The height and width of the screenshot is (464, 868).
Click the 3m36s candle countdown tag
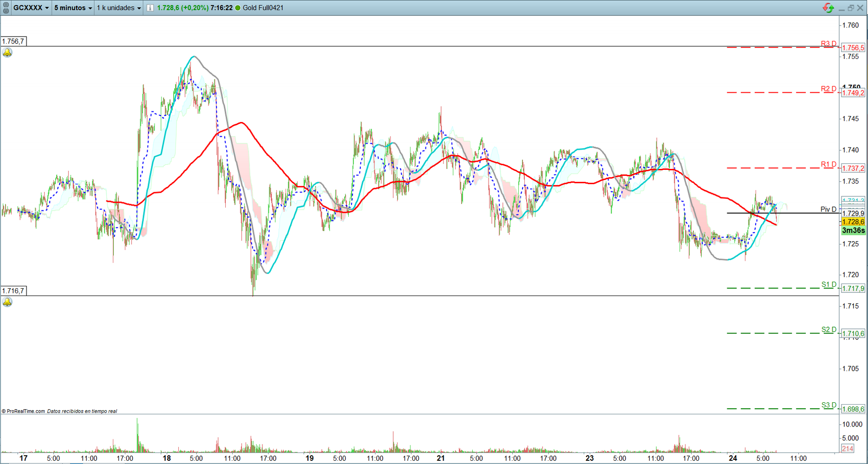[853, 231]
